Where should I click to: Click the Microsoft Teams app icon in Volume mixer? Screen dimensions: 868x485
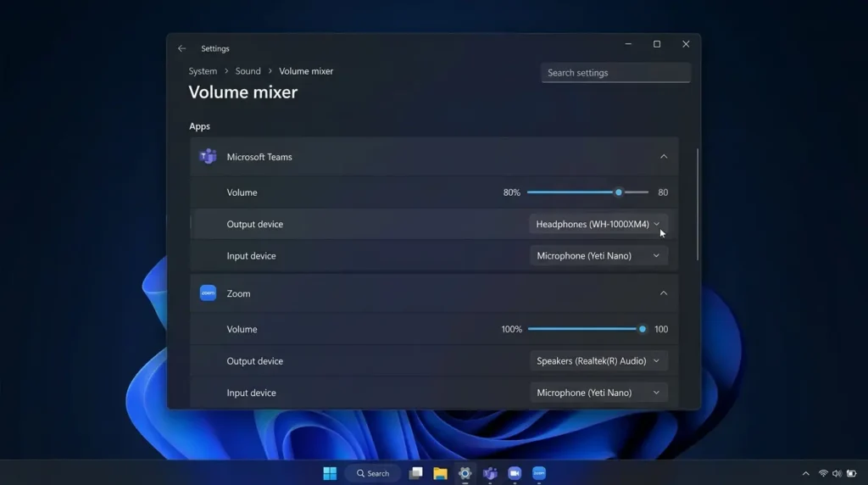[x=209, y=157]
